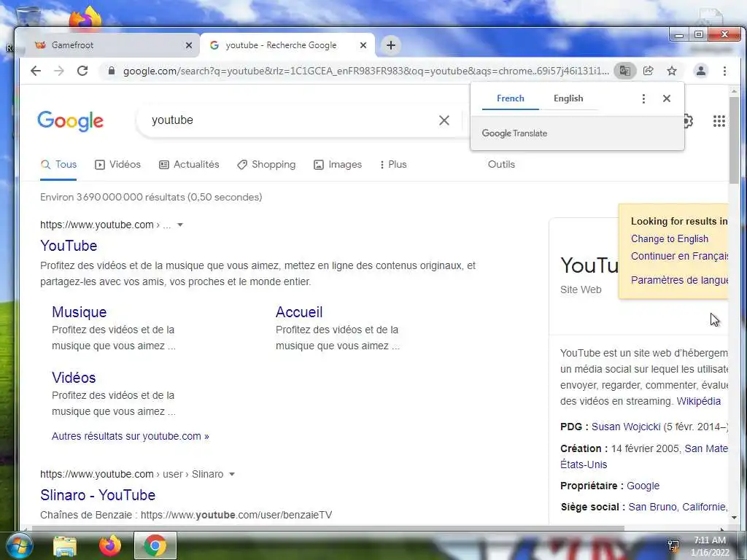Click in the Google search box
Image resolution: width=747 pixels, height=560 pixels.
pyautogui.click(x=290, y=120)
